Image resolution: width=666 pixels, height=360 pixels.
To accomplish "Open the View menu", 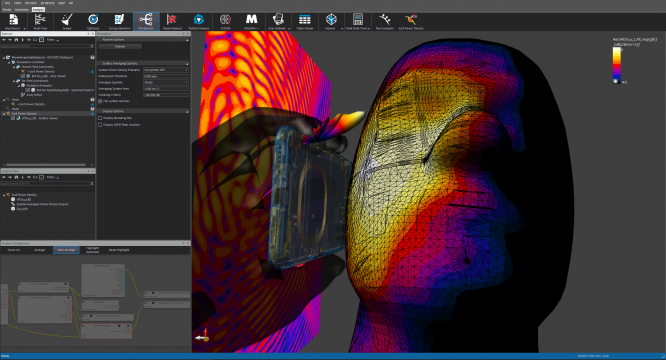I will 18,3.
